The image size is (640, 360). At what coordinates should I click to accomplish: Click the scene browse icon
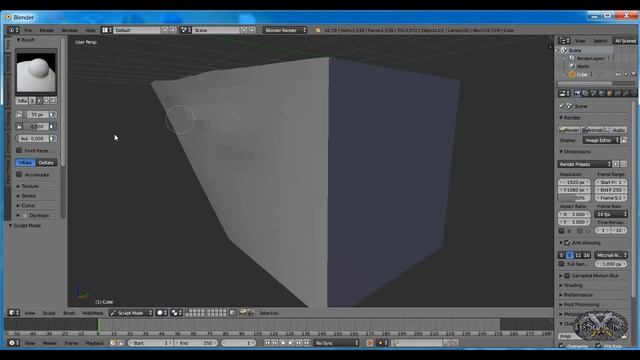click(186, 30)
